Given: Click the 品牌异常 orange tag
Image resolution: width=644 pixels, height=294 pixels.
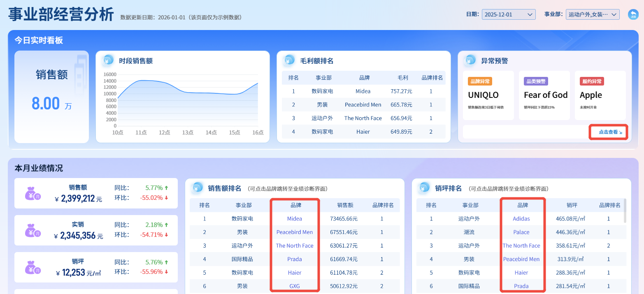Looking at the screenshot, I should [480, 81].
